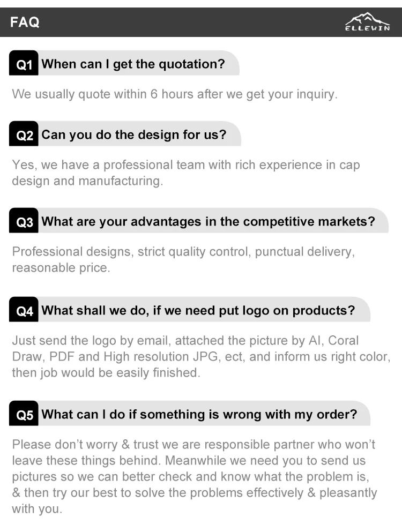Image resolution: width=402 pixels, height=532 pixels.
Task: Select the final "with you." text line
Action: [x=37, y=509]
